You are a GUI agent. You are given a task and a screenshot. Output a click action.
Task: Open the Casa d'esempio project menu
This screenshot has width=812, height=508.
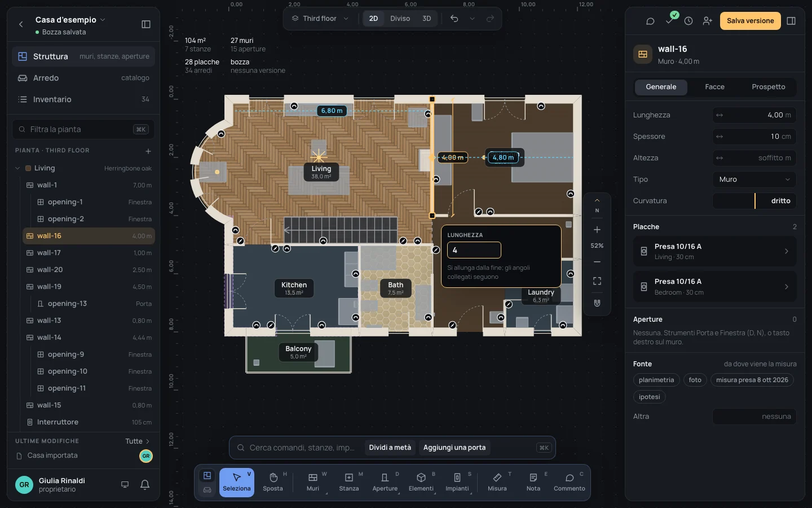pyautogui.click(x=70, y=20)
